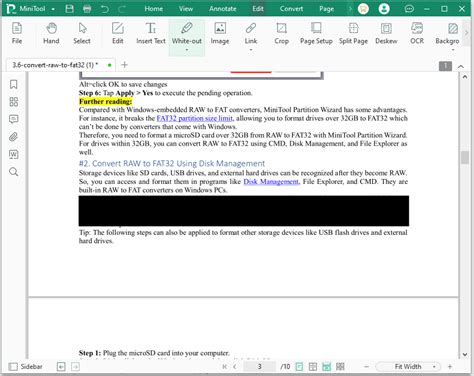The width and height of the screenshot is (474, 376).
Task: Enable continuous scrolling view
Action: [326, 367]
